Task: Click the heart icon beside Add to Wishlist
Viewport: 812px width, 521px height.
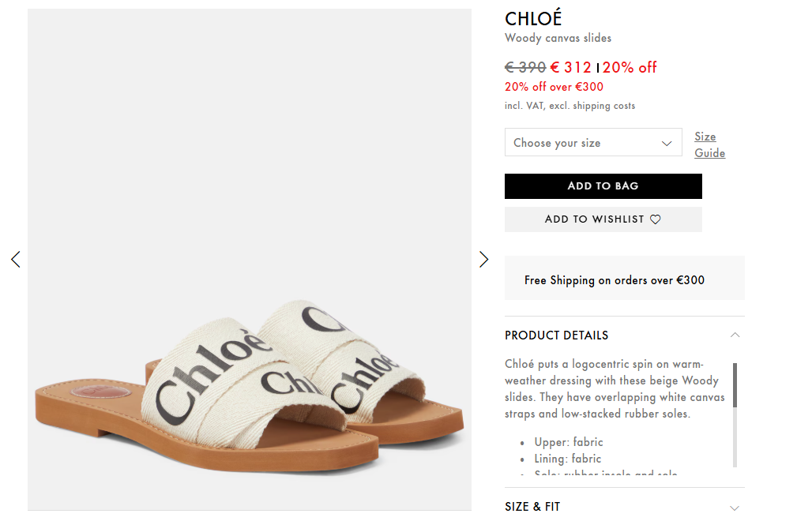Action: coord(656,219)
